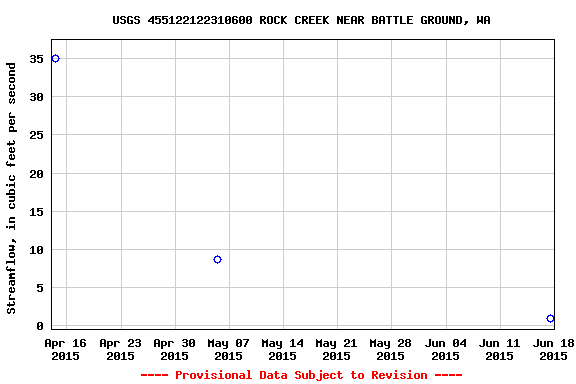Click the y-axis value 20

coord(36,174)
